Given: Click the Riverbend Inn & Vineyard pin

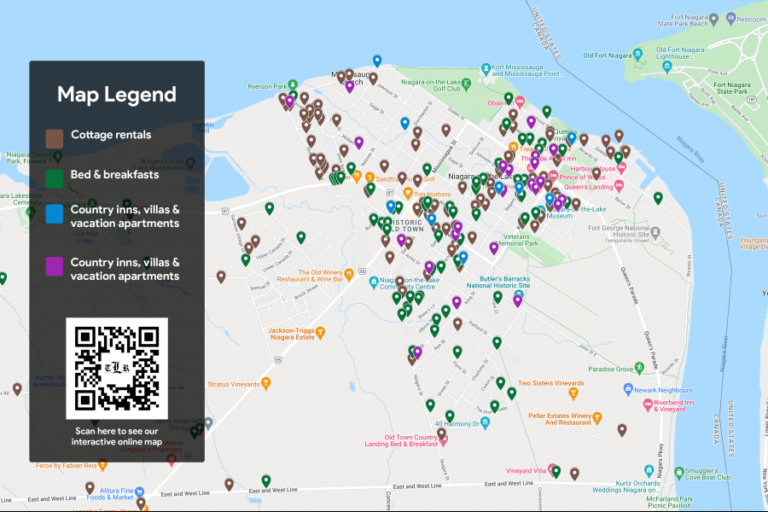Looking at the screenshot, I should [648, 405].
